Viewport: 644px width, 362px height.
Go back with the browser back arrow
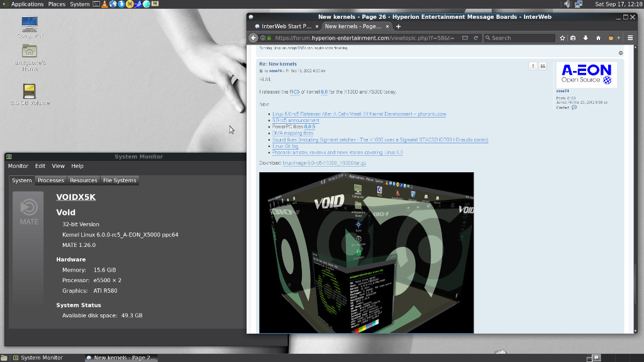(x=253, y=38)
